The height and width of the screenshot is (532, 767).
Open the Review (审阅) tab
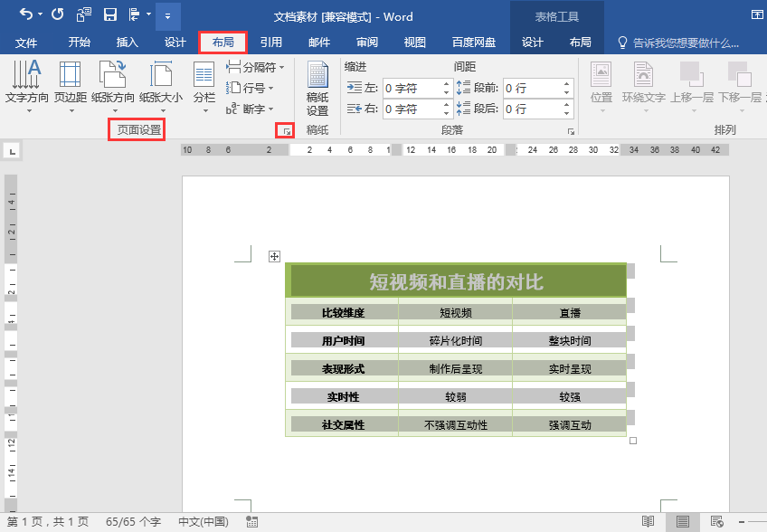coord(367,43)
